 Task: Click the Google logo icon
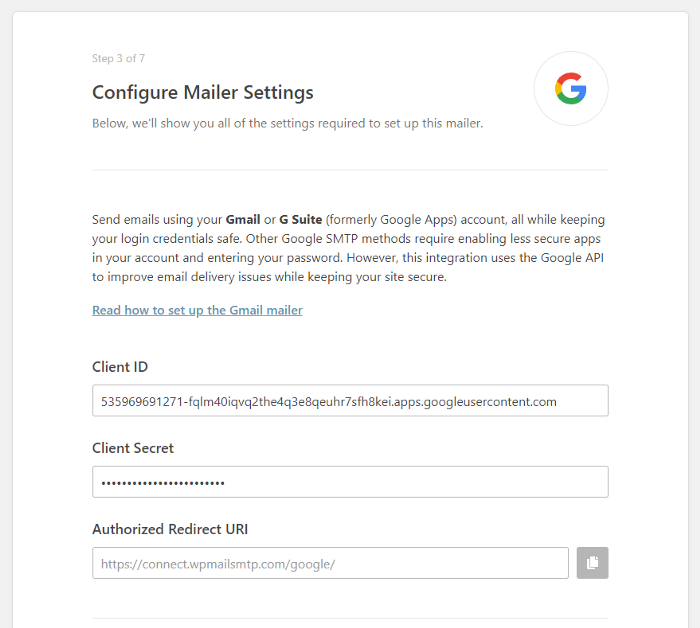(571, 89)
